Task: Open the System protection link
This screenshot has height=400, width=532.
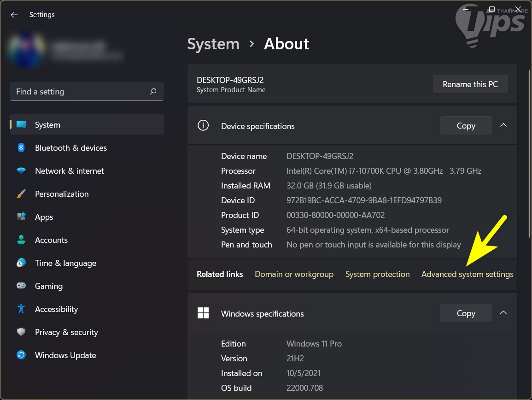Action: [x=377, y=274]
